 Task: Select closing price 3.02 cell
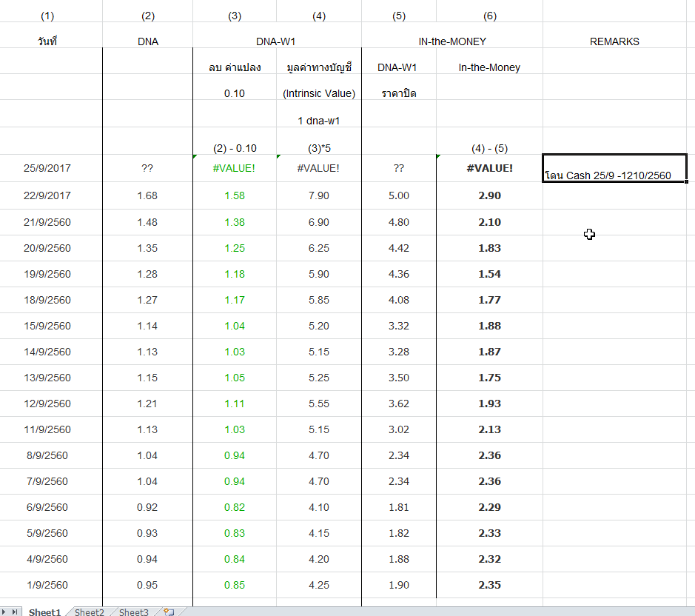[x=399, y=429]
